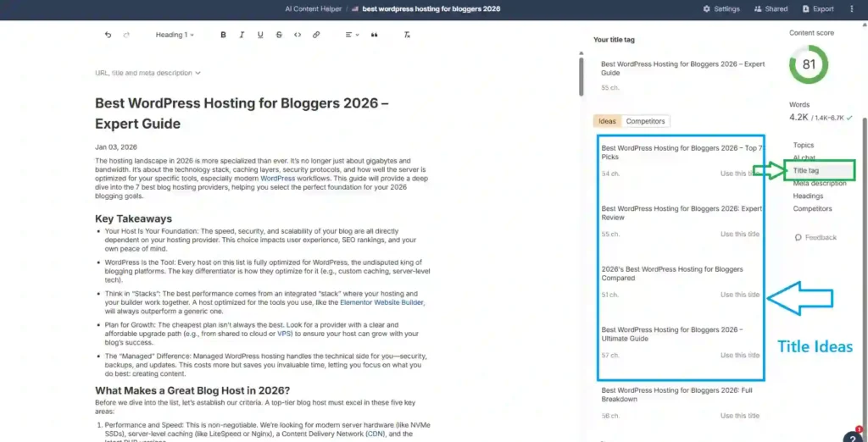This screenshot has width=868, height=442.
Task: Open Meta description in the side menu
Action: click(x=820, y=183)
